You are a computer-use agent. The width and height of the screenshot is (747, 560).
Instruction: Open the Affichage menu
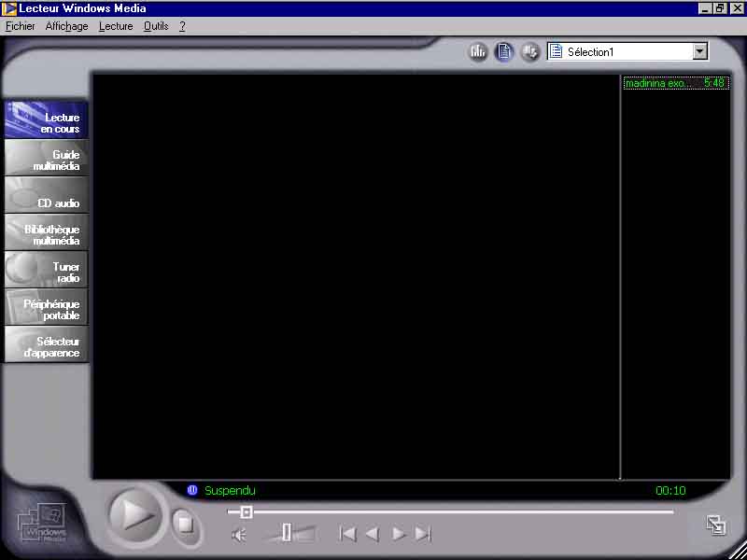pos(66,26)
